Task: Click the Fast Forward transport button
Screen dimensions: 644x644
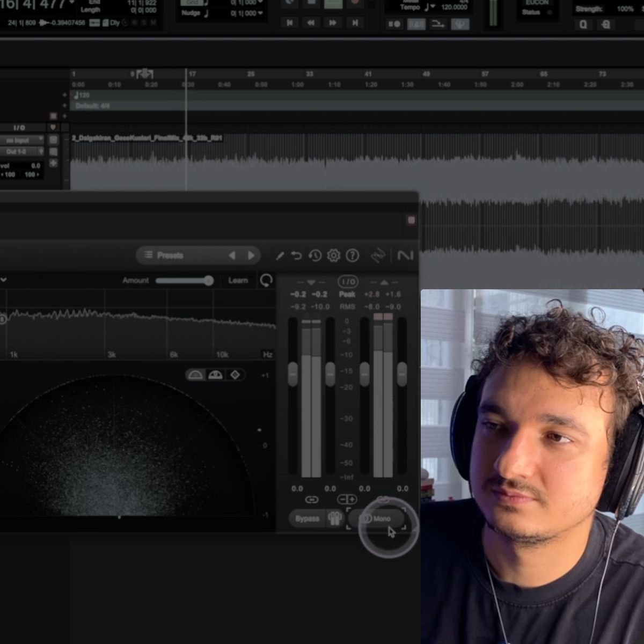Action: [333, 23]
